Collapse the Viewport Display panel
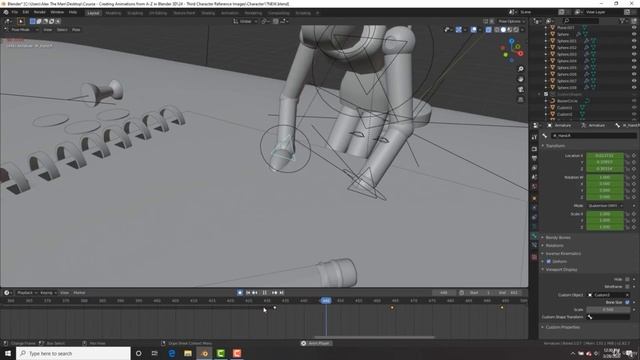Image resolution: width=640 pixels, height=360 pixels. (x=561, y=269)
